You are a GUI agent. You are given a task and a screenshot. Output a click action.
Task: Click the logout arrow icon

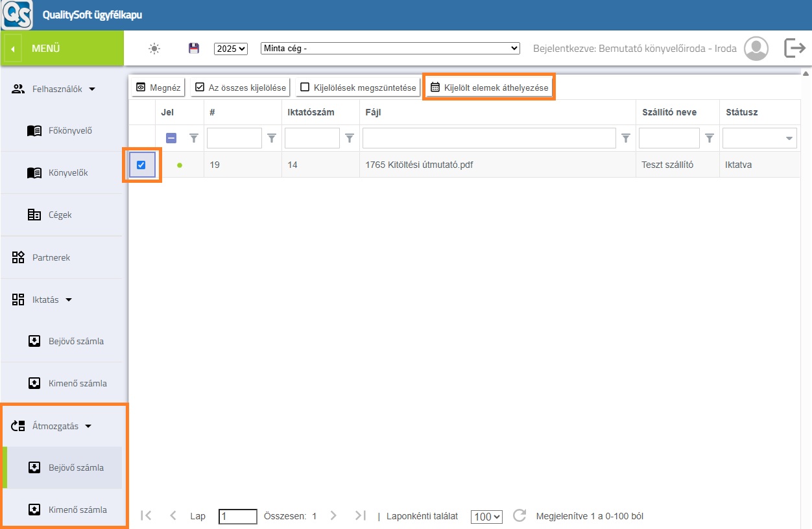(794, 48)
